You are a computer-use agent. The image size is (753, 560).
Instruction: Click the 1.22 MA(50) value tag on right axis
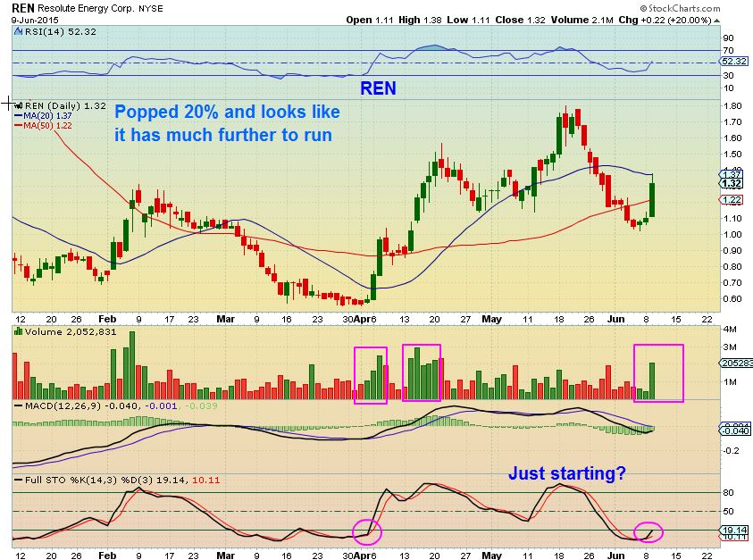tap(732, 200)
